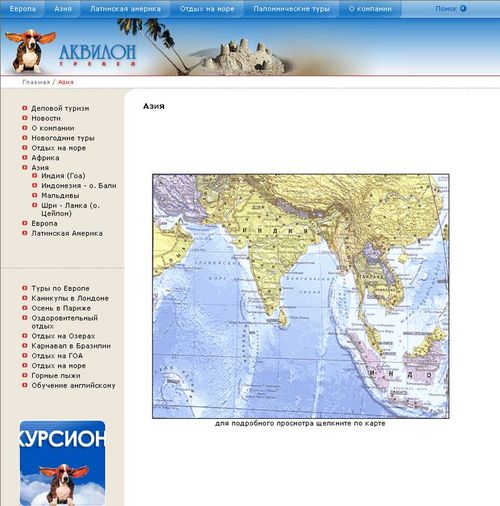Click the Asia map for detailed view

[x=301, y=296]
